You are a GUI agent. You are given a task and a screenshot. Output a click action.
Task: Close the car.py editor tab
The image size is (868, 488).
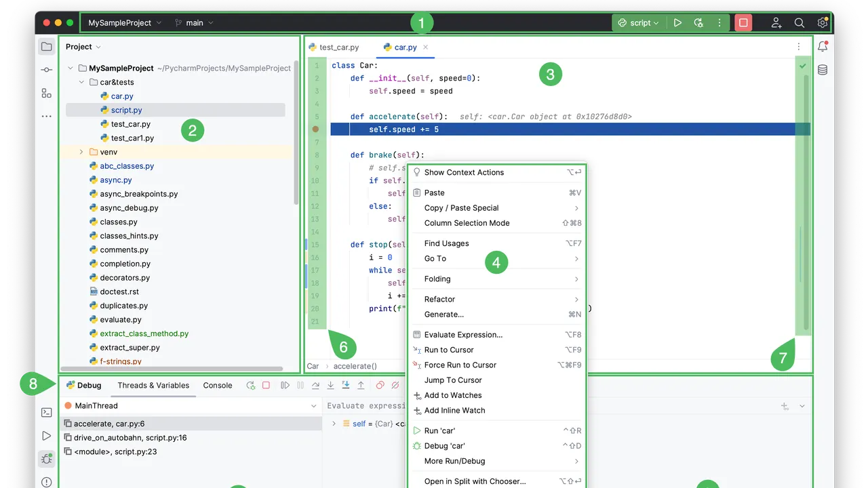(x=425, y=47)
